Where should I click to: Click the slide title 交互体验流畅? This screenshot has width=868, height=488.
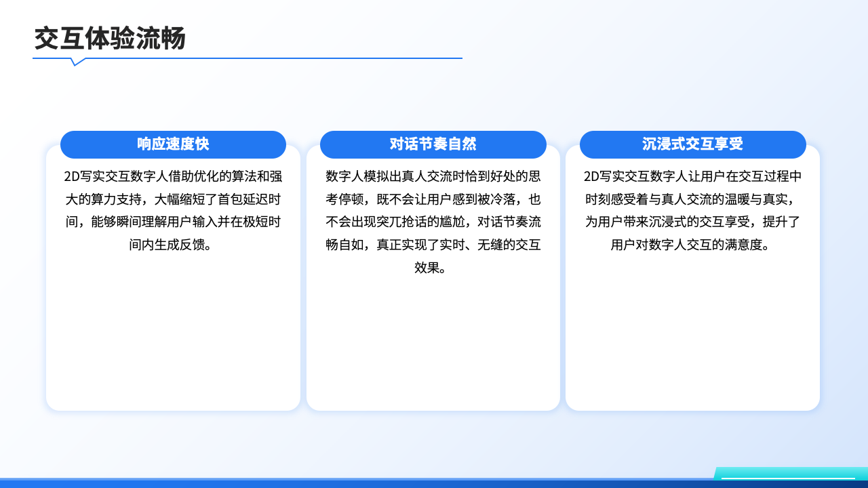[109, 39]
